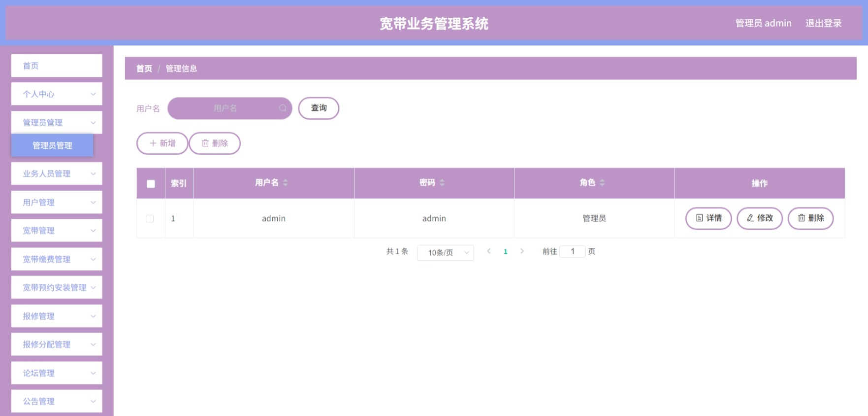
Task: Click 管理员 admin label in header
Action: (x=764, y=23)
